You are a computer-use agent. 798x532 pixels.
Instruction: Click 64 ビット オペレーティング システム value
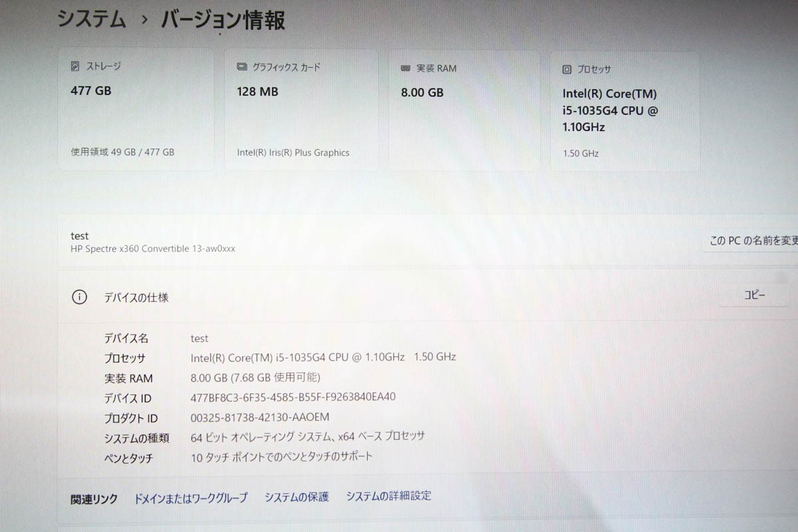[308, 437]
